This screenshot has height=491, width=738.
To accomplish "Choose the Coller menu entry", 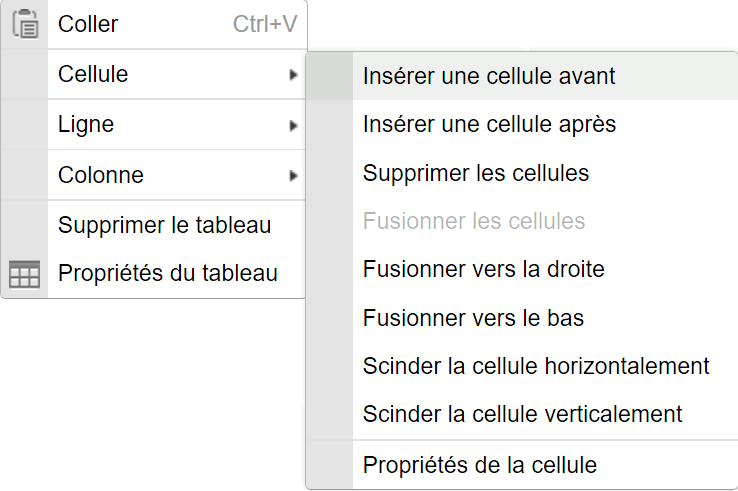I will point(88,24).
